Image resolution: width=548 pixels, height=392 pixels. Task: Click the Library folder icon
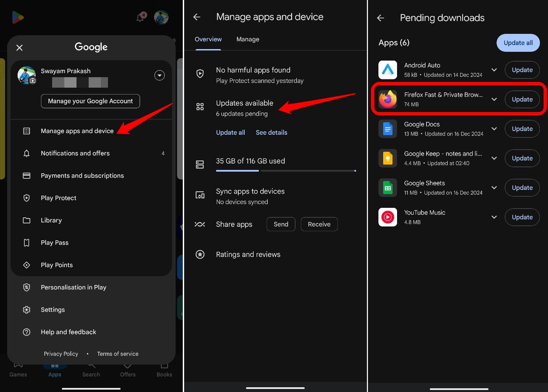point(26,220)
